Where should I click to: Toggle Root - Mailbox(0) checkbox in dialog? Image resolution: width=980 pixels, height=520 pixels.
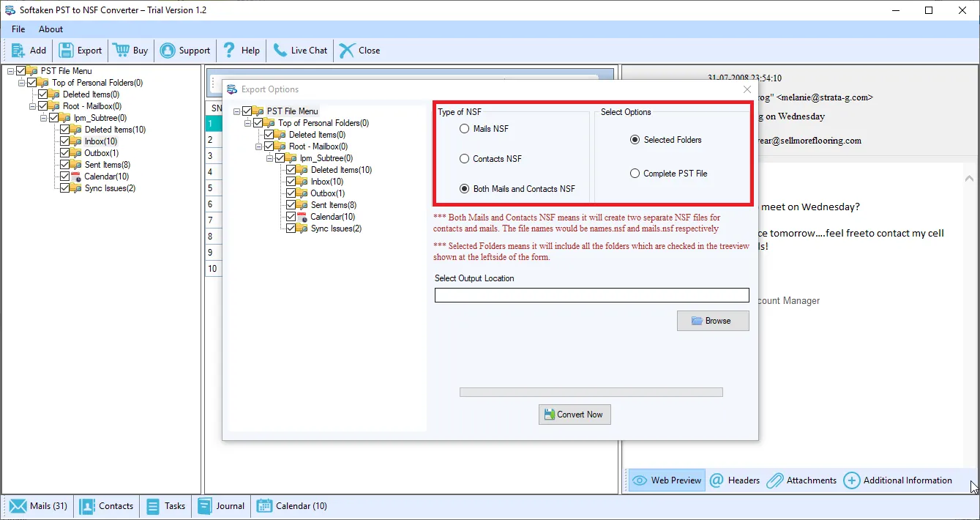coord(269,146)
